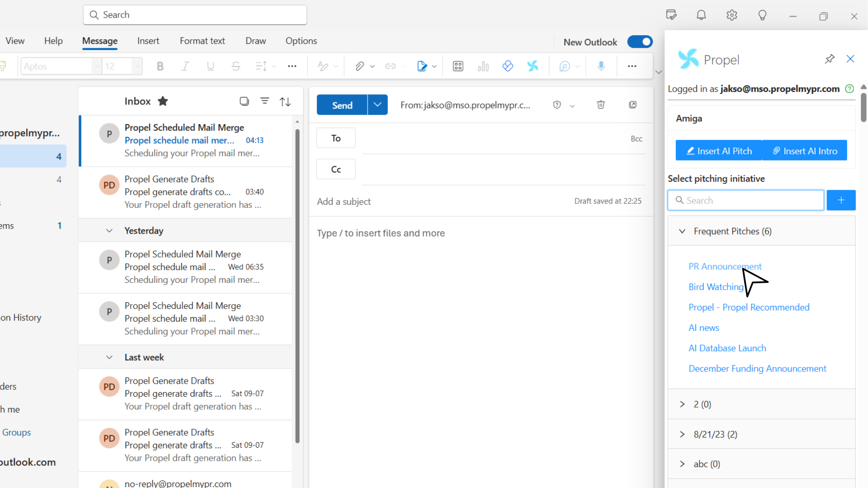Turn off the New Outlook switch
The image size is (868, 488).
(x=640, y=42)
